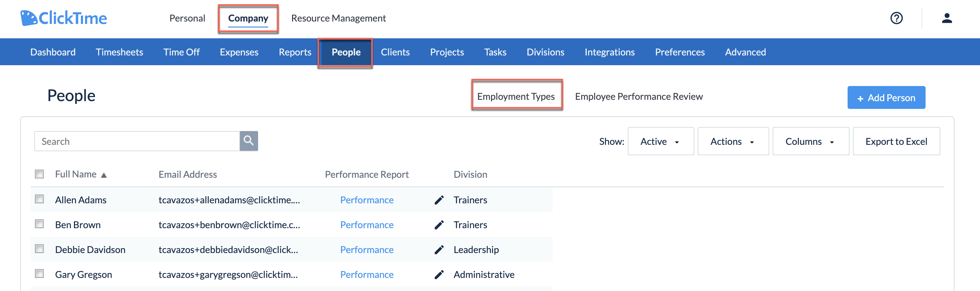Edit division pencil icon for Gary Gregson
The height and width of the screenshot is (291, 980).
[x=439, y=274]
